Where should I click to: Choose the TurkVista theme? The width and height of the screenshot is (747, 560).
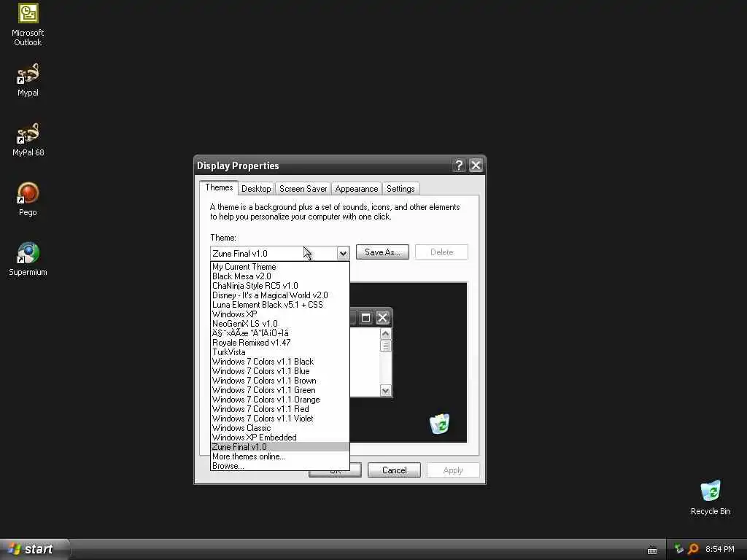tap(279, 352)
